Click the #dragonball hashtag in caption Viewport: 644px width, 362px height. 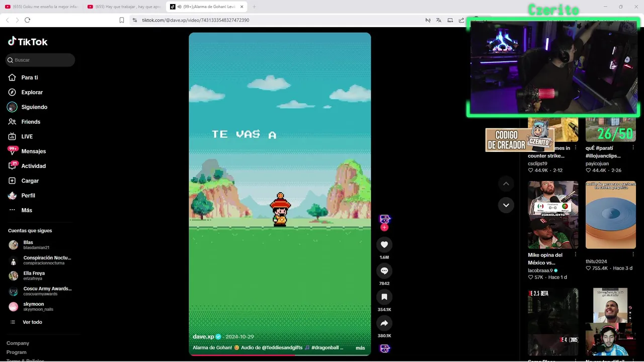tap(325, 347)
